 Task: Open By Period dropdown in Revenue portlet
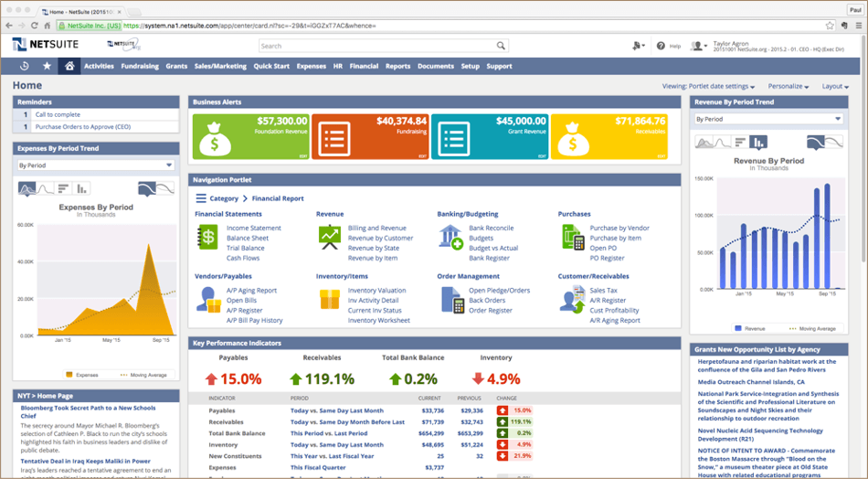tap(769, 119)
